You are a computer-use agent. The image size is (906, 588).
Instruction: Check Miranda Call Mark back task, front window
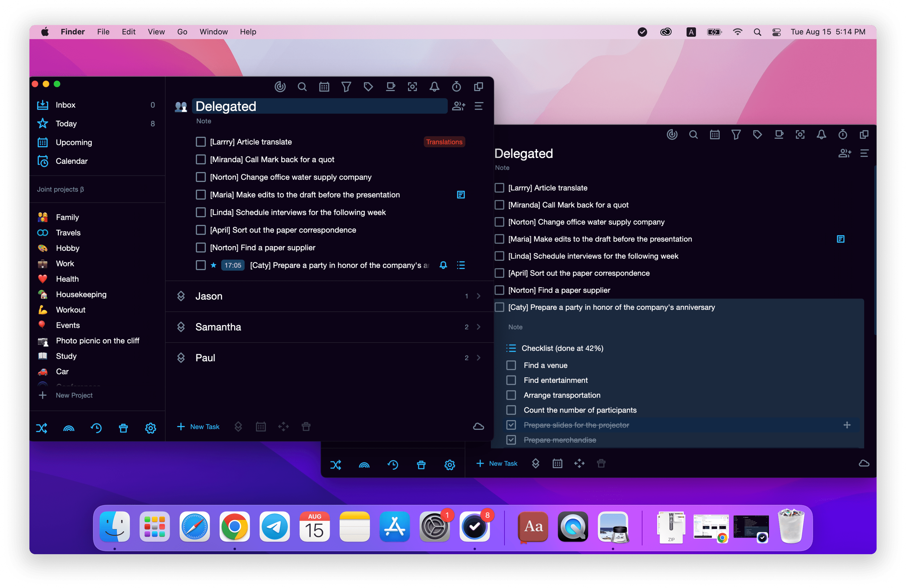point(201,159)
